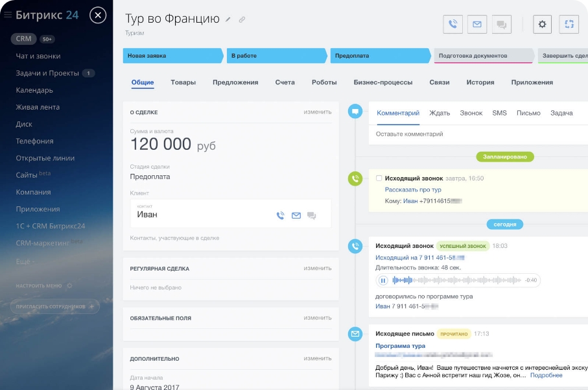Pause the call recording playback
The width and height of the screenshot is (588, 390).
(383, 280)
